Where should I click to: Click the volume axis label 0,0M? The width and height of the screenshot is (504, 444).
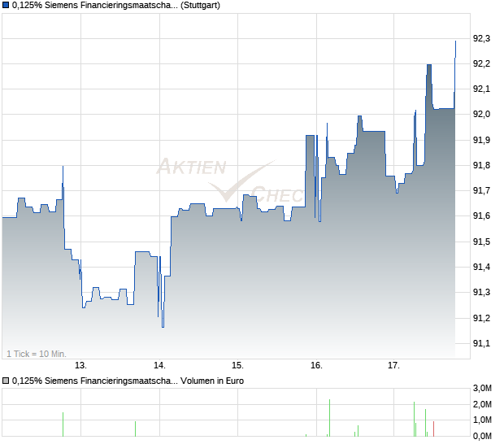pos(482,437)
